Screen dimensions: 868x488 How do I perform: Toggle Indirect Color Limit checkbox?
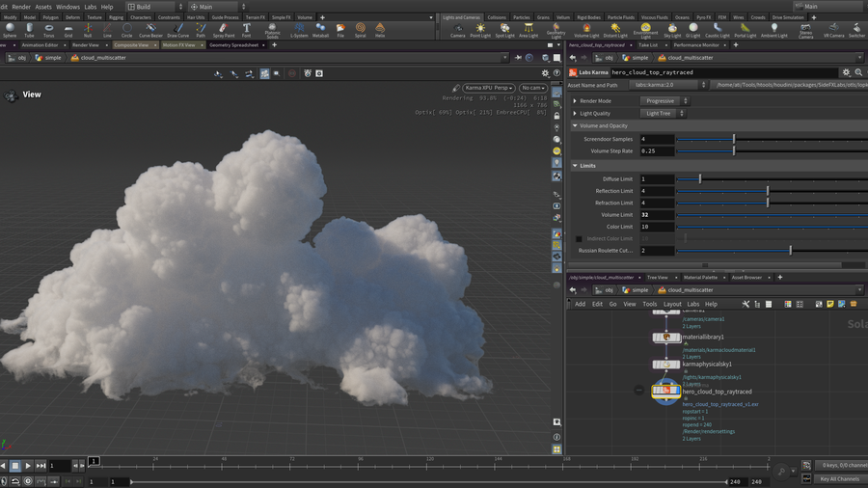pyautogui.click(x=579, y=239)
